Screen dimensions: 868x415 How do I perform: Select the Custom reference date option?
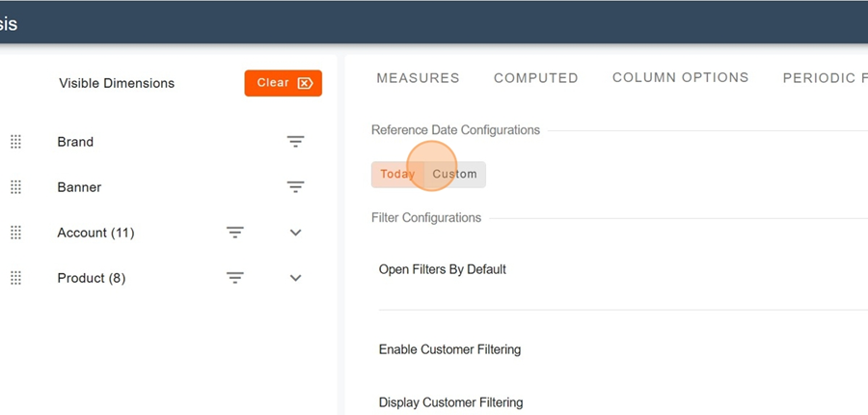point(454,175)
